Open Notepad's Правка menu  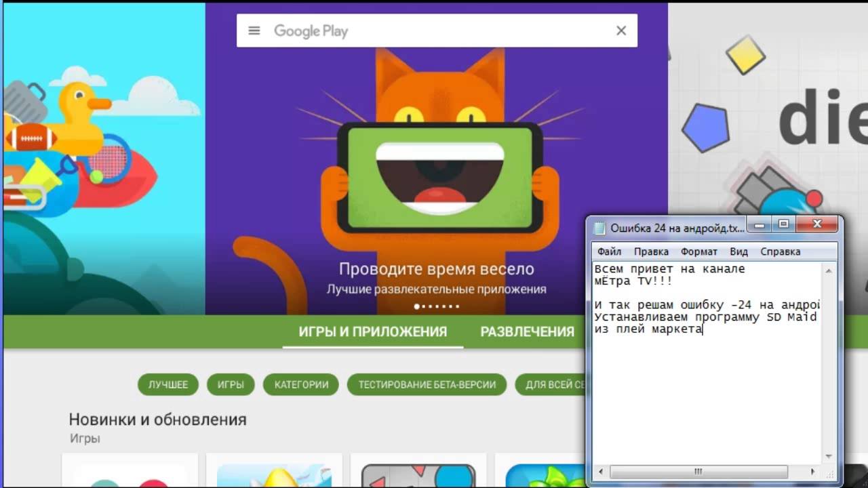651,251
